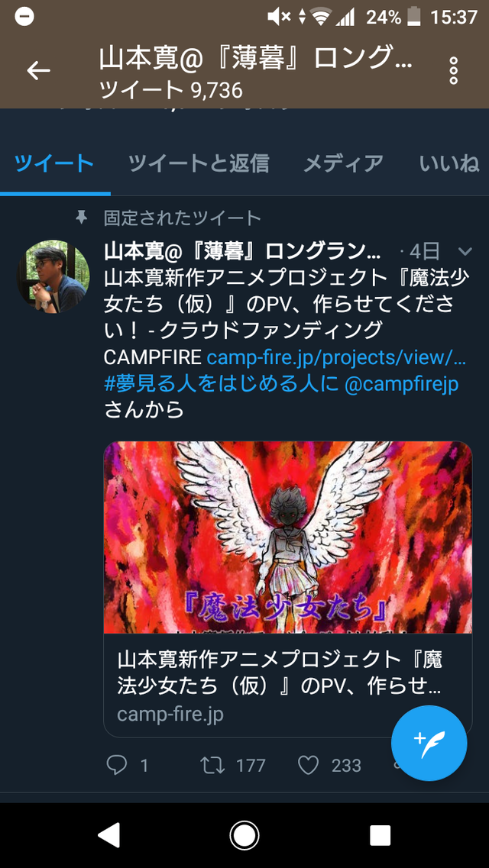This screenshot has width=489, height=868.
Task: Tap the Android home button
Action: [x=244, y=835]
